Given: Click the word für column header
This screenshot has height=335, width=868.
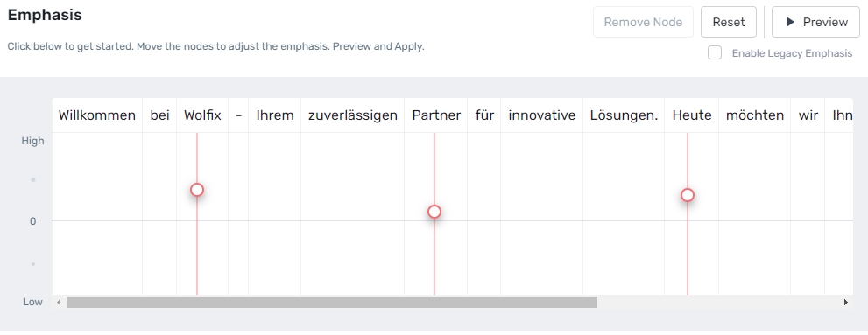Looking at the screenshot, I should pos(484,115).
